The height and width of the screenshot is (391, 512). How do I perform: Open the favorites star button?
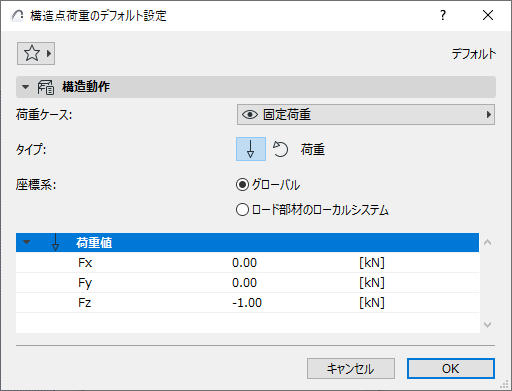[x=36, y=53]
